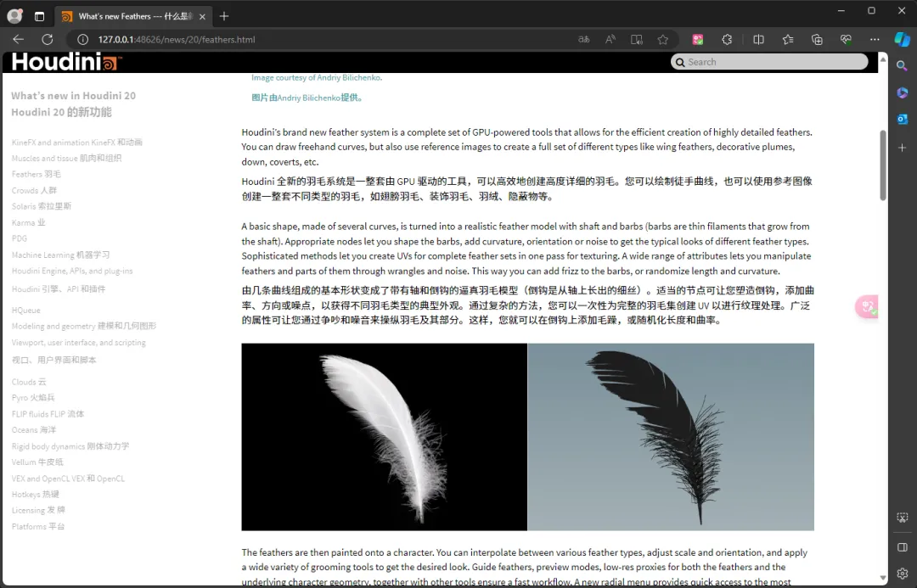
Task: Open the Karma sidebar link
Action: click(28, 222)
